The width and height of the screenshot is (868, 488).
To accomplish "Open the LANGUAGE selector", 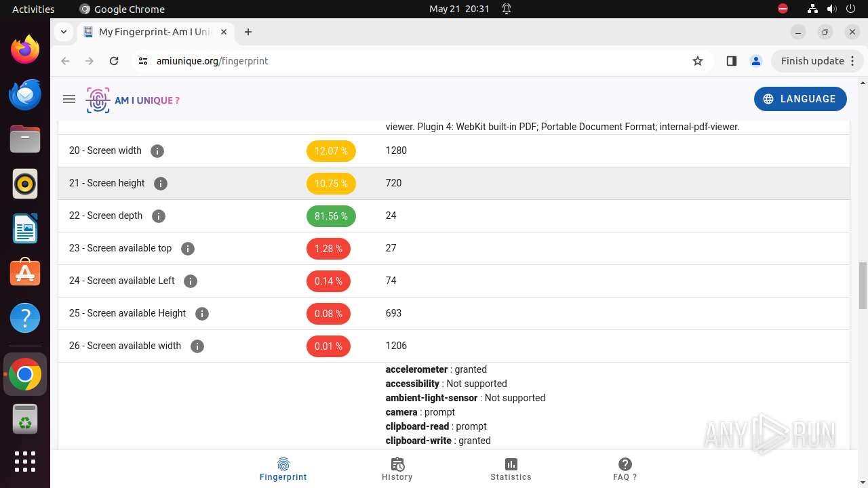I will 800,99.
